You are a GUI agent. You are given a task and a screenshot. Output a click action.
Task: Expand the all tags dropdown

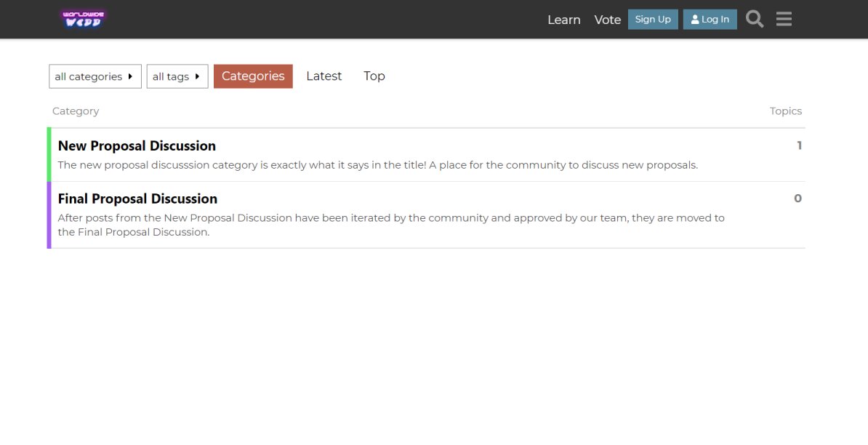(177, 76)
